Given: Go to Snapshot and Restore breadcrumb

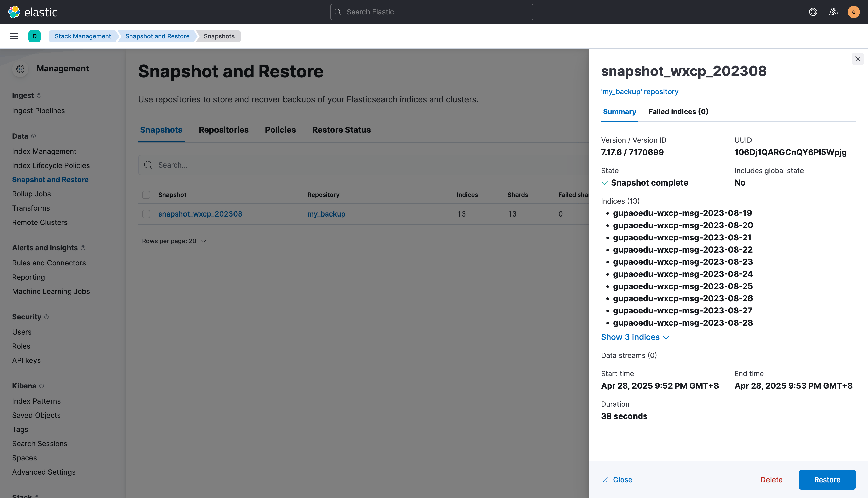Looking at the screenshot, I should (x=157, y=36).
